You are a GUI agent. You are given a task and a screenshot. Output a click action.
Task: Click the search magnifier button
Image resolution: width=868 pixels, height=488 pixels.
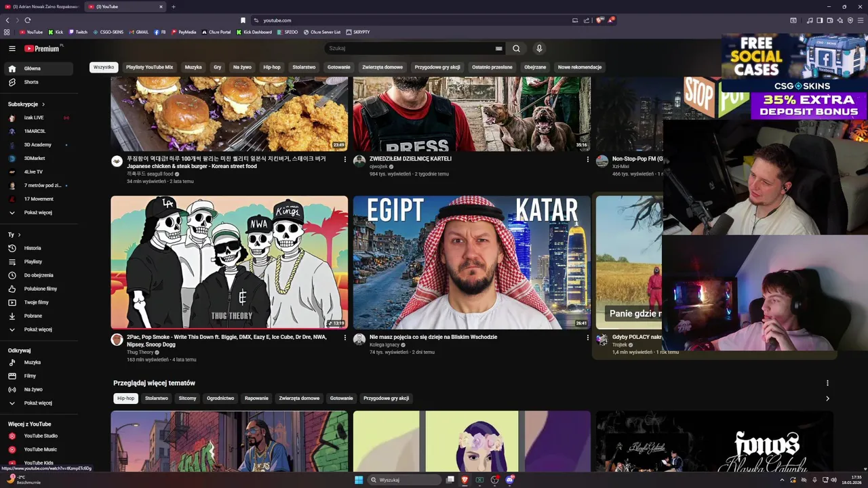click(516, 48)
